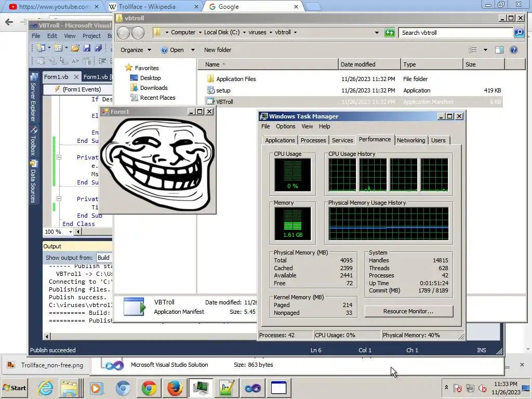Open the Toolbox side panel tab
532x399 pixels.
[x=33, y=141]
